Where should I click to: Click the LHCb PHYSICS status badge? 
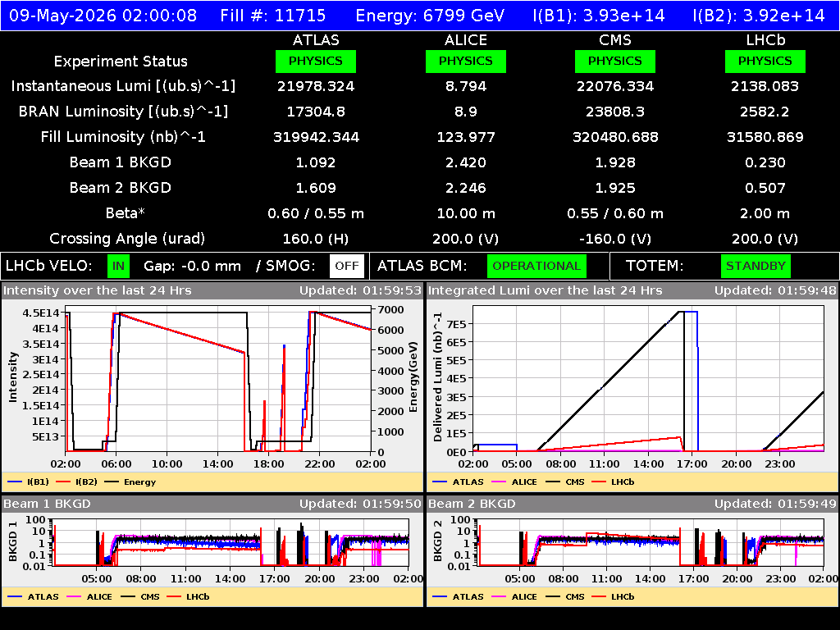(765, 61)
